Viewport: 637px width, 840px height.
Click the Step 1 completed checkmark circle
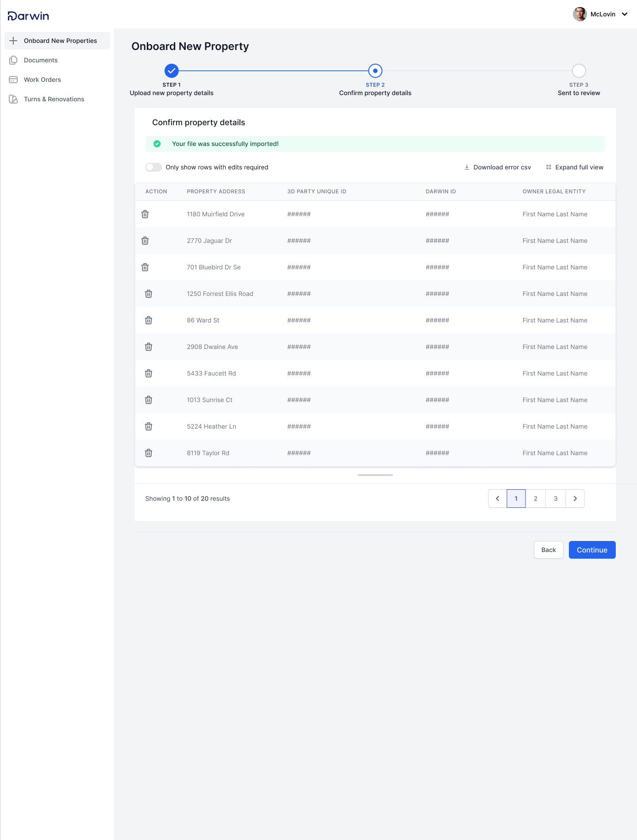(x=172, y=71)
